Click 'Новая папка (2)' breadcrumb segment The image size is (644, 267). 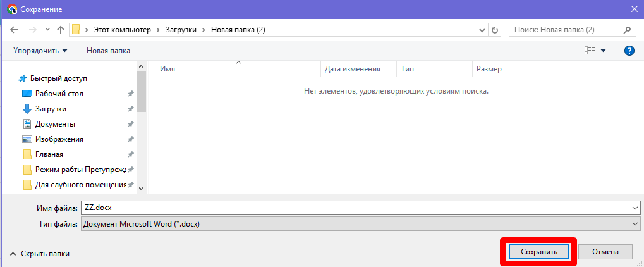point(238,30)
